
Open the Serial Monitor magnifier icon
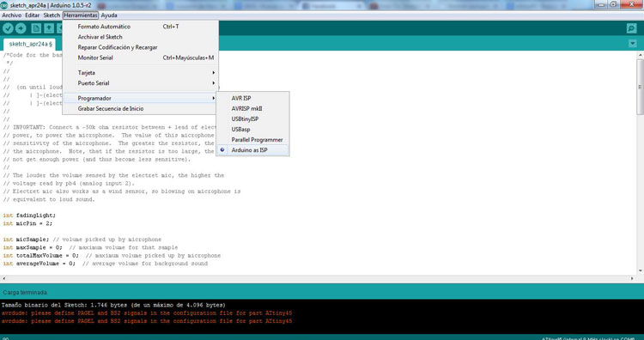(x=631, y=28)
